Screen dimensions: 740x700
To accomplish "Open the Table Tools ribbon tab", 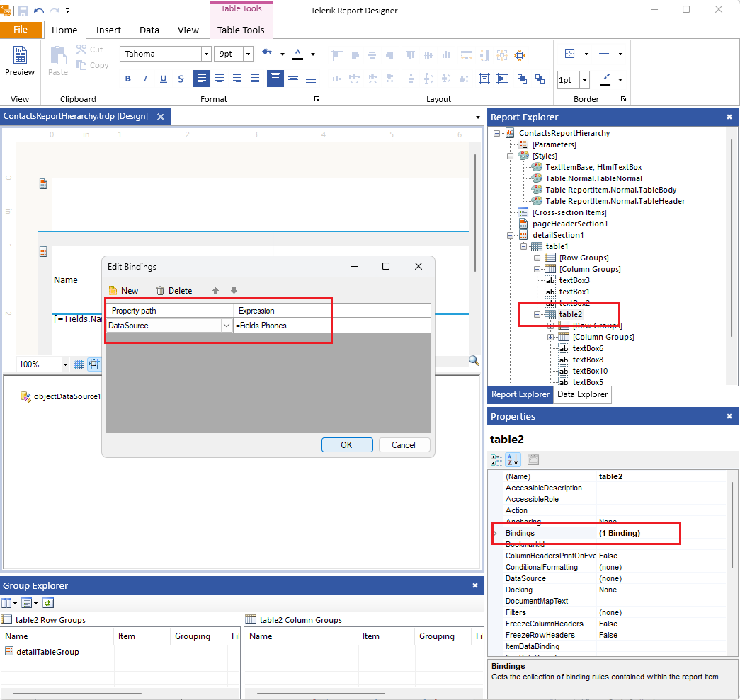I will [x=241, y=30].
